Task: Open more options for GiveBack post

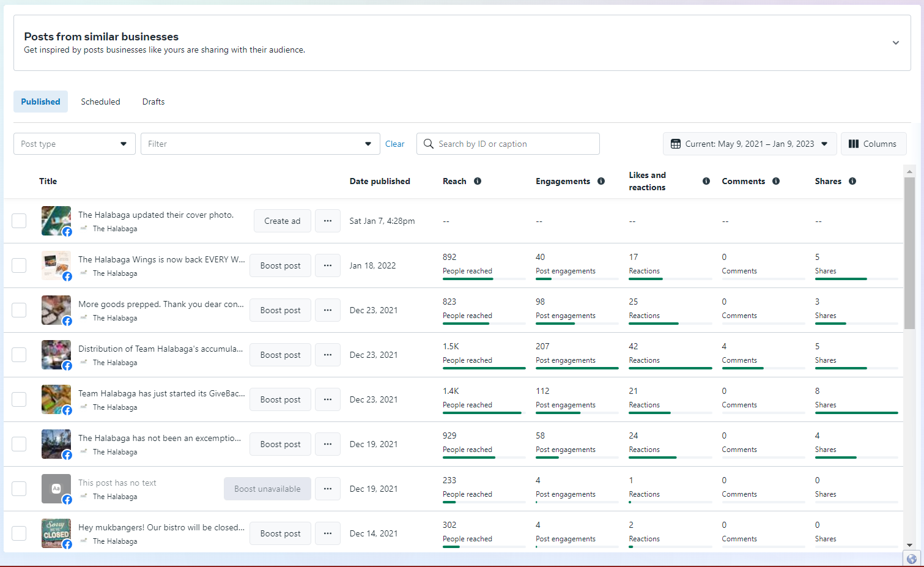Action: click(x=328, y=399)
